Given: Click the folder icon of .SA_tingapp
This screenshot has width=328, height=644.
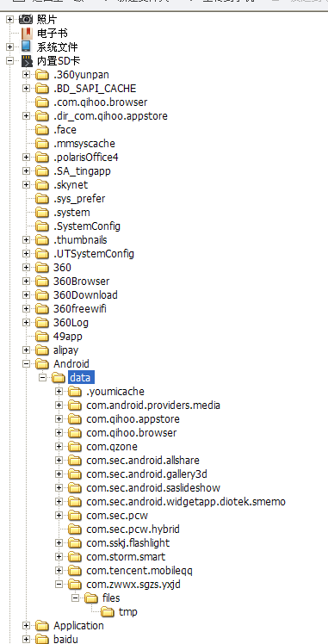Looking at the screenshot, I should click(x=42, y=170).
